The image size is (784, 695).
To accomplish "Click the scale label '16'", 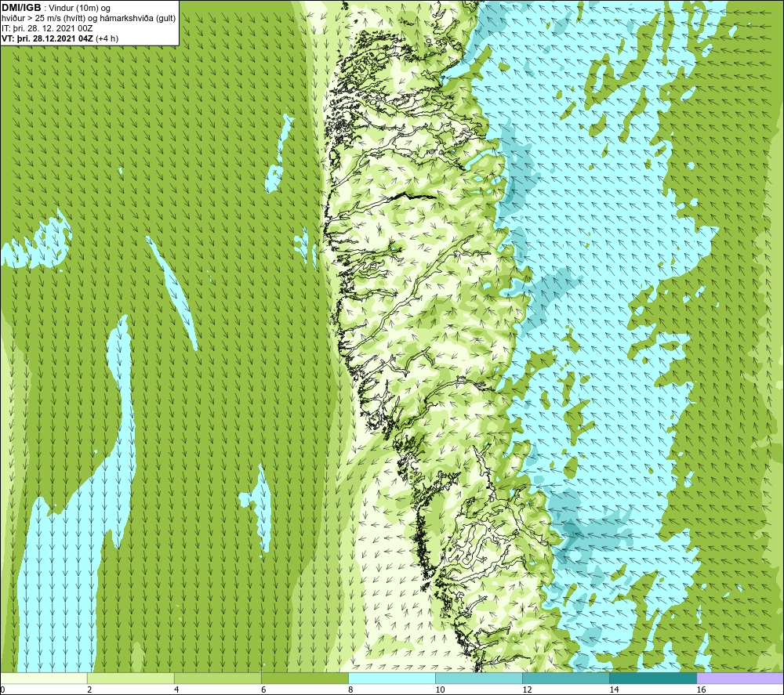I will click(x=701, y=690).
